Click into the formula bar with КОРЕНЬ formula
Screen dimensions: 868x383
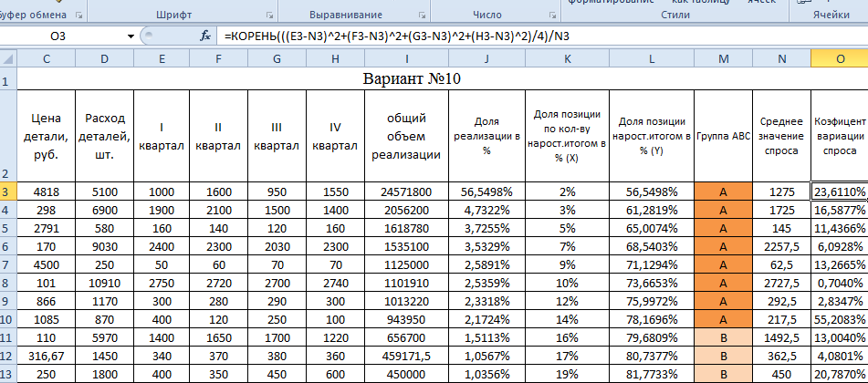[542, 36]
